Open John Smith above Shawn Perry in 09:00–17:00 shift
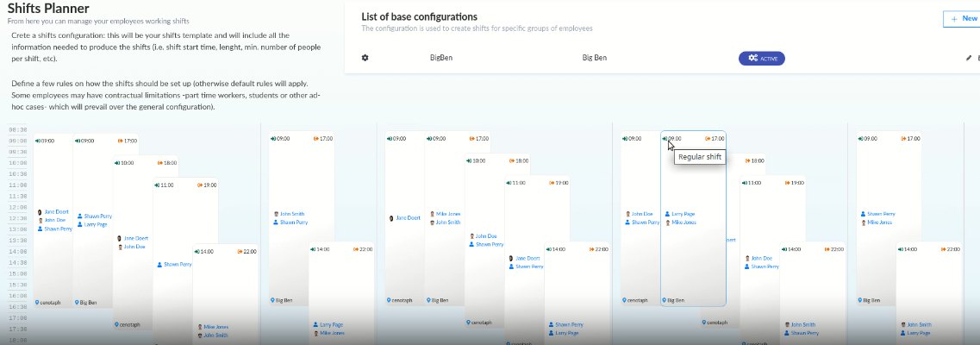 pos(292,214)
